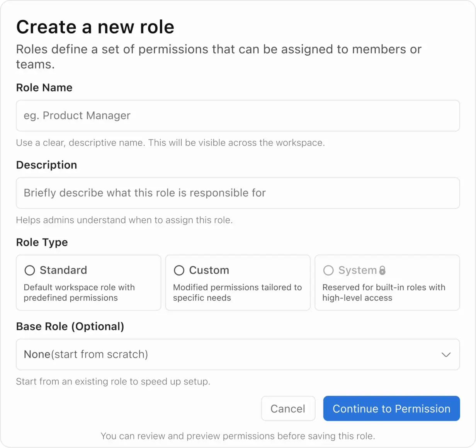Image resolution: width=476 pixels, height=448 pixels.
Task: Click 'Default workspace role with predefined permissions' text
Action: click(79, 293)
